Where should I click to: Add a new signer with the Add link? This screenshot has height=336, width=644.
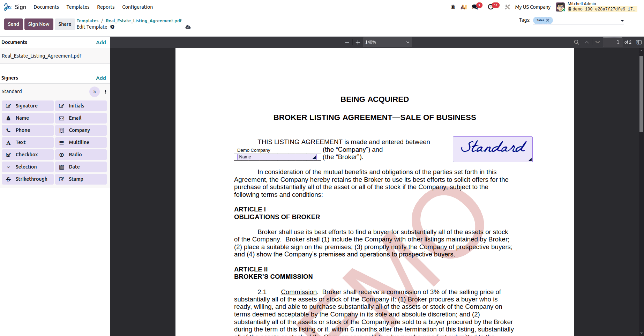pos(101,78)
